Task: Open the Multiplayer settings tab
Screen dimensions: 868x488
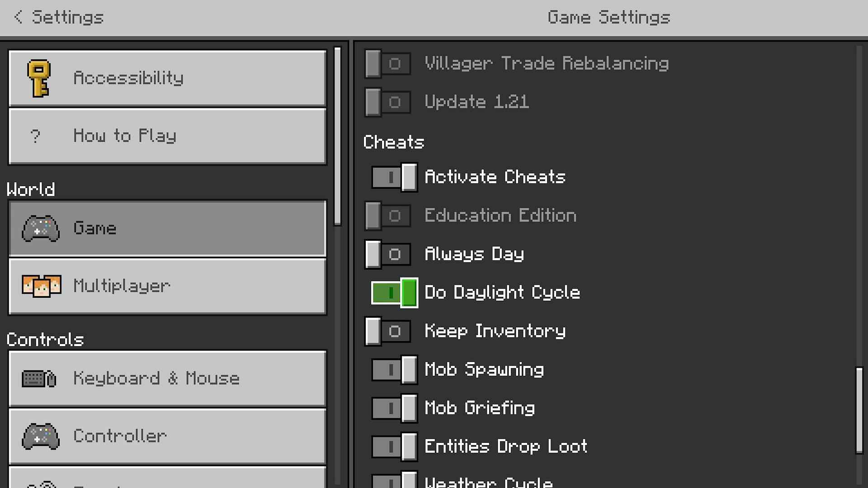Action: pyautogui.click(x=167, y=286)
